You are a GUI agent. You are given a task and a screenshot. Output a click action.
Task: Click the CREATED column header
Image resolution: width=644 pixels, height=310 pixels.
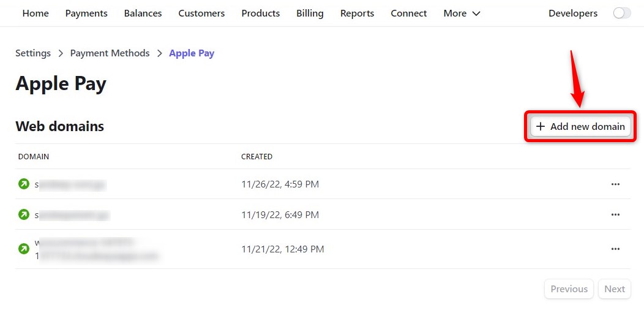256,157
